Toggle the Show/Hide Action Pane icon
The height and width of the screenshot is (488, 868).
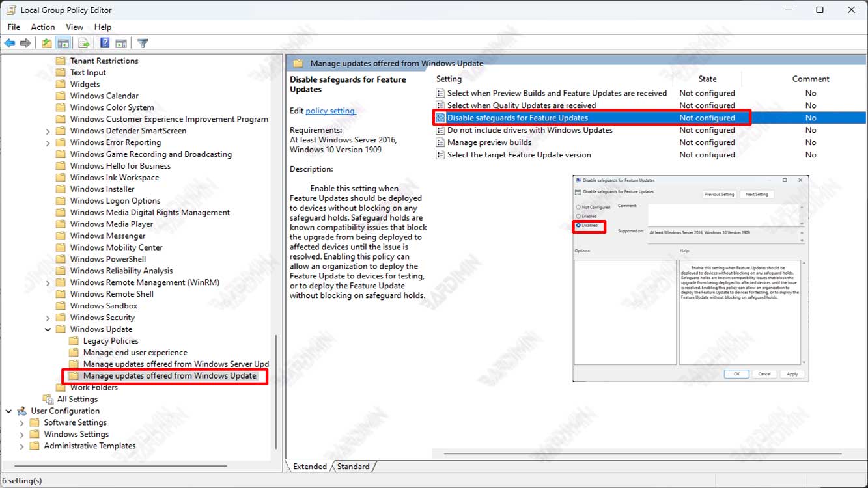coord(121,44)
